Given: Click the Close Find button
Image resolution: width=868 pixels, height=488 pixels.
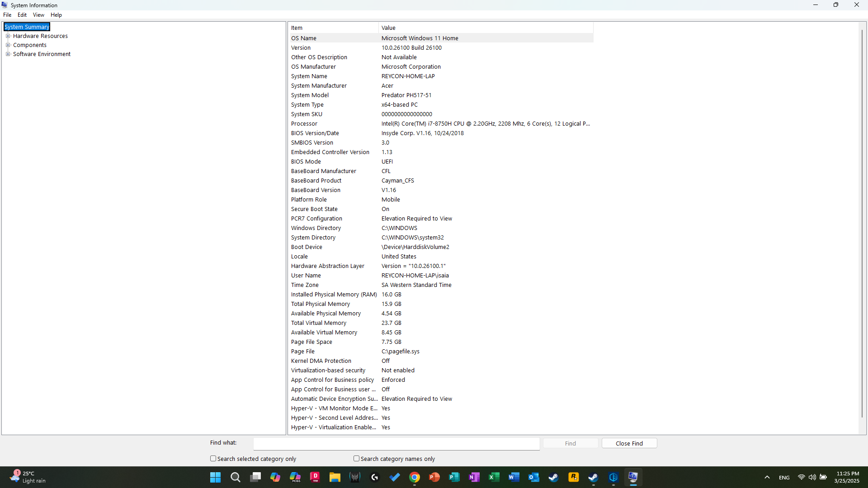Looking at the screenshot, I should pos(629,443).
